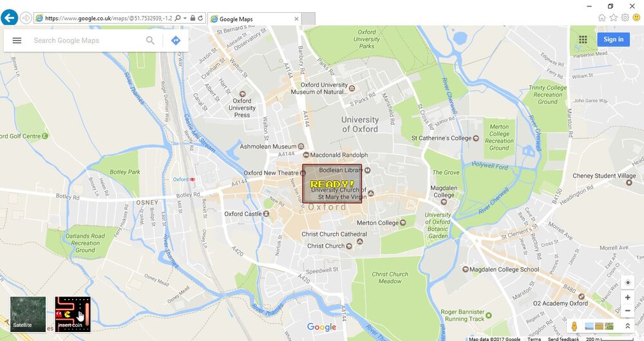Select Macdonald Randolph hotel marker
The image size is (644, 341).
pos(306,155)
